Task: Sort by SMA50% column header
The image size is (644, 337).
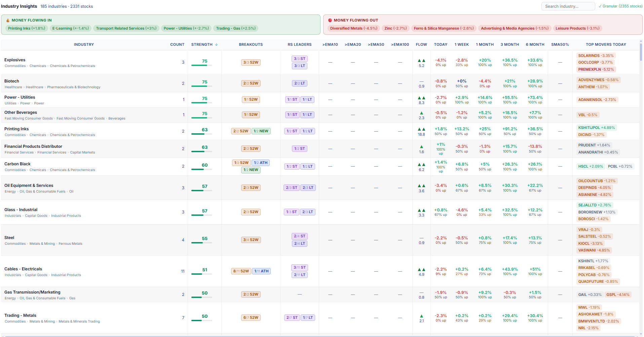Action: click(x=560, y=44)
